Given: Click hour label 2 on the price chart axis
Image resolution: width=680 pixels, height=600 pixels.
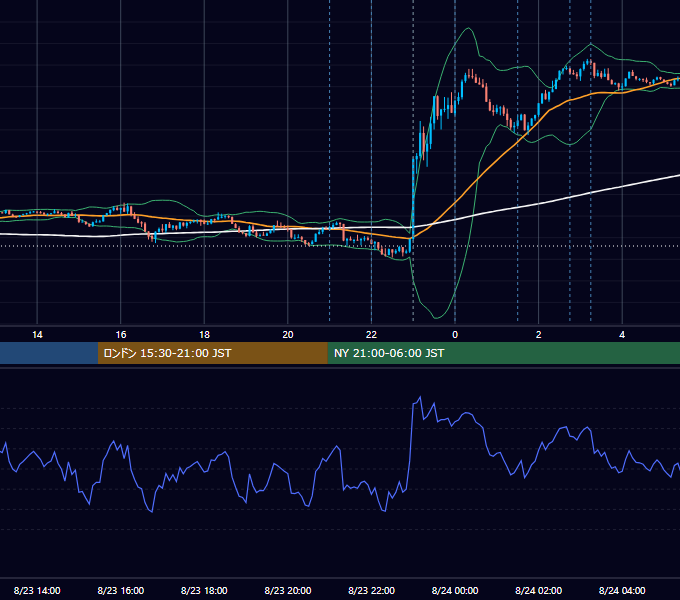Looking at the screenshot, I should [x=539, y=335].
